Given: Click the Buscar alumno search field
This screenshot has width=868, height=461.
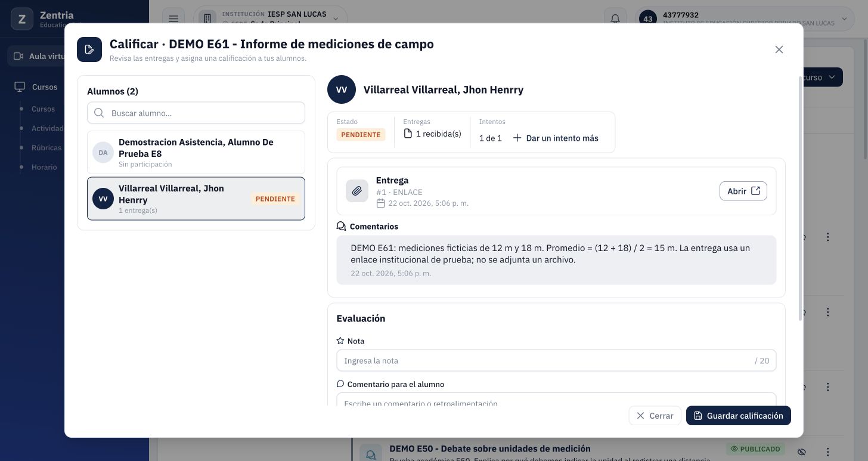Looking at the screenshot, I should tap(196, 113).
